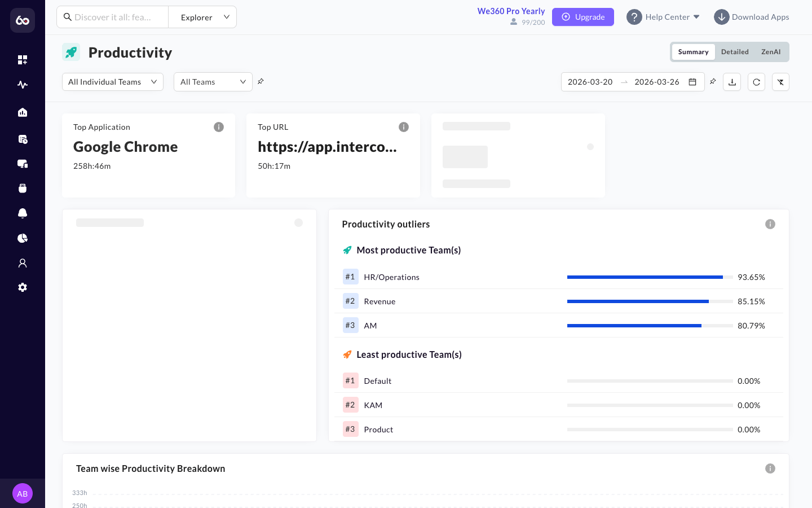Open the screen monitoring icon in sidebar
Image resolution: width=812 pixels, height=508 pixels.
23,164
